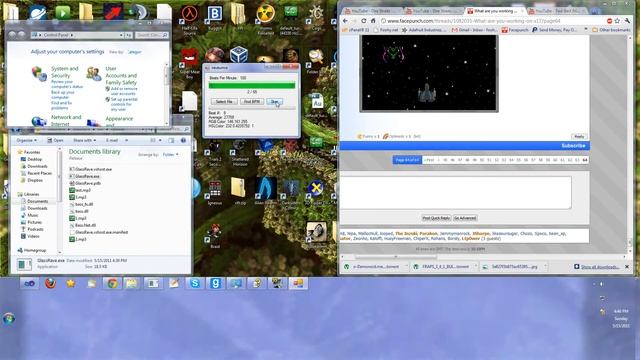
Task: Click the Find BPM button
Action: [x=252, y=102]
